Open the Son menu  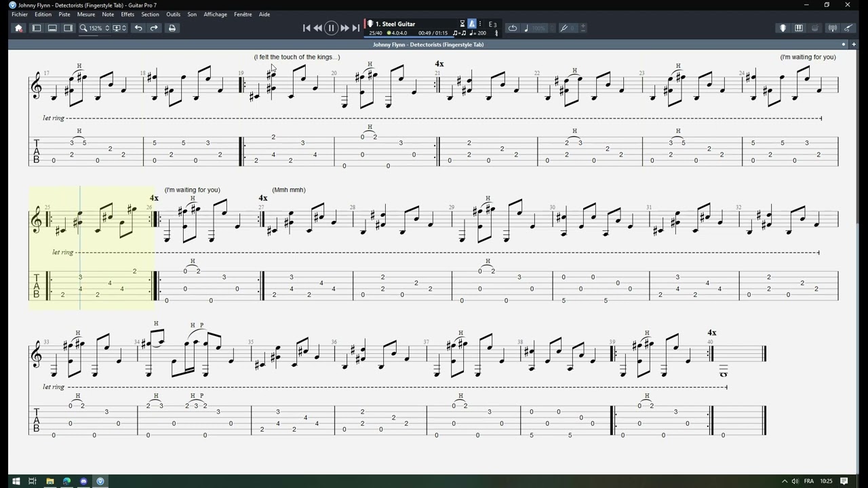pos(192,14)
